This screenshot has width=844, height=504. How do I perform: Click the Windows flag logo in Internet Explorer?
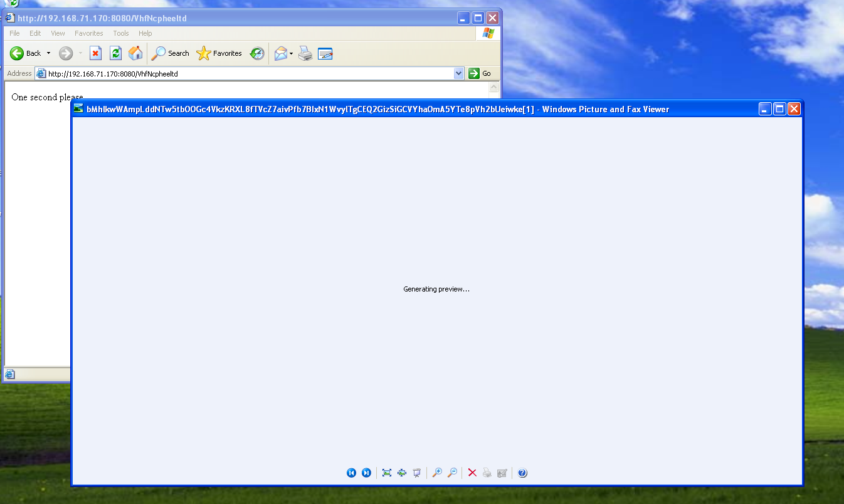488,33
